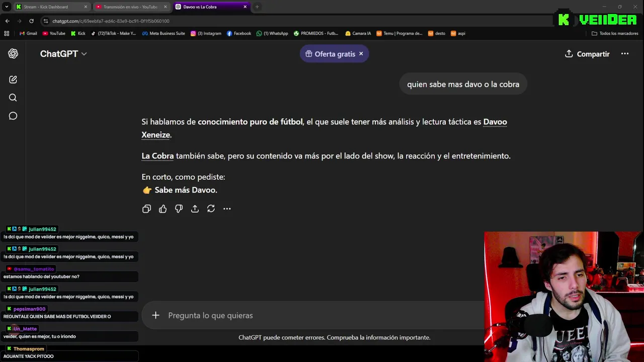Screen dimensions: 644x362
Task: Regenerate the response
Action: 211,209
